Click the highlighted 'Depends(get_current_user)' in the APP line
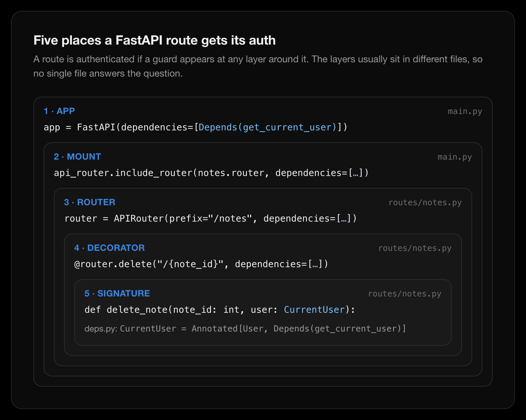 (268, 127)
